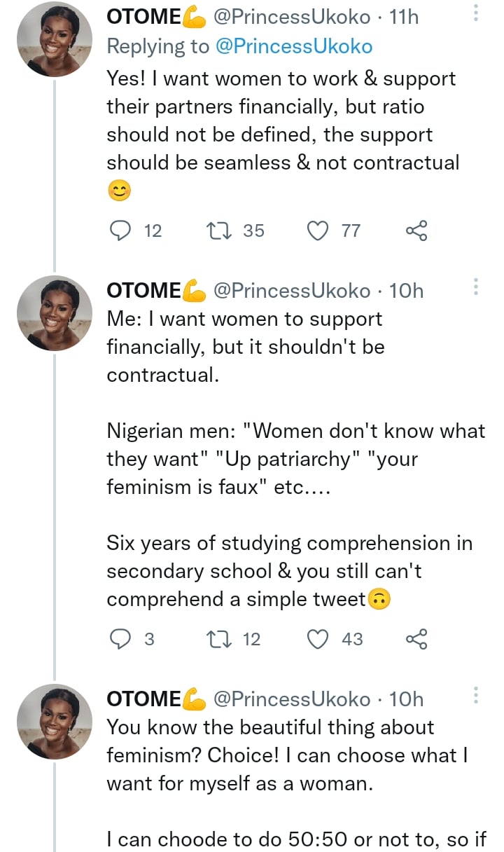Open the 11h timestamp on the first tweet
The height and width of the screenshot is (852, 504).
pyautogui.click(x=403, y=18)
